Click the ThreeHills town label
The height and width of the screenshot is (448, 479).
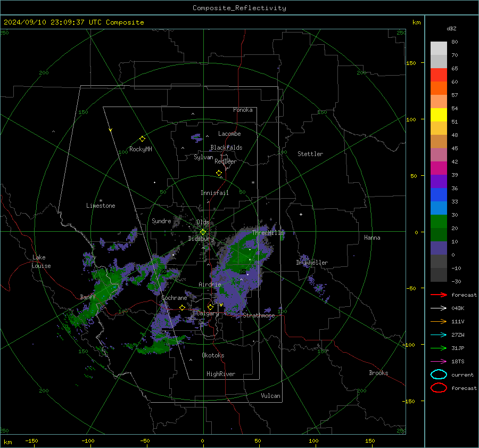point(268,233)
